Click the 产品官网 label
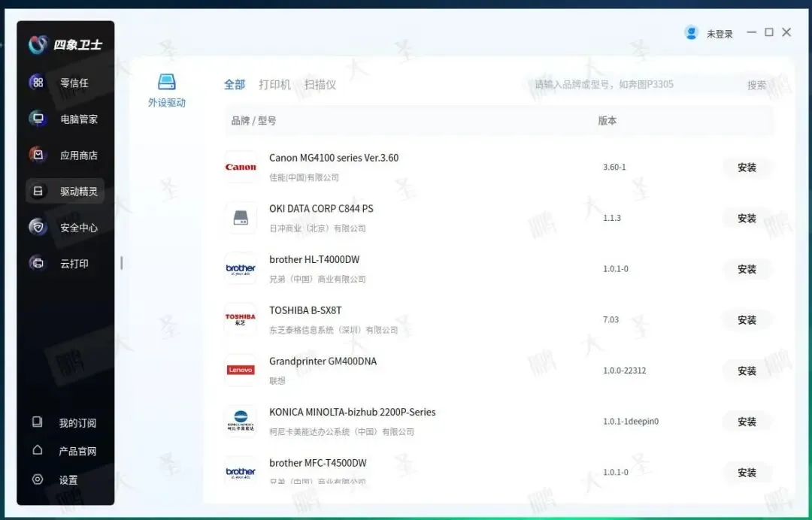The image size is (812, 520). point(77,451)
